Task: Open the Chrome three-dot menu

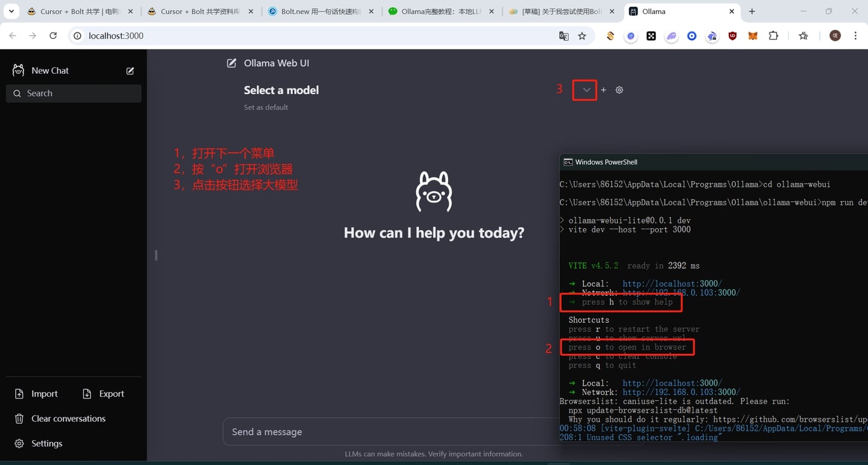Action: click(855, 36)
